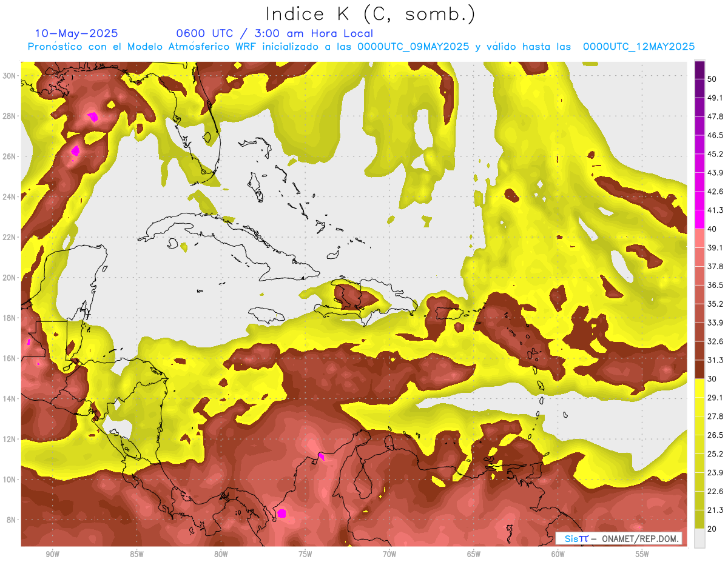Click the legend value '26.5'
The image size is (728, 562).
tap(715, 435)
